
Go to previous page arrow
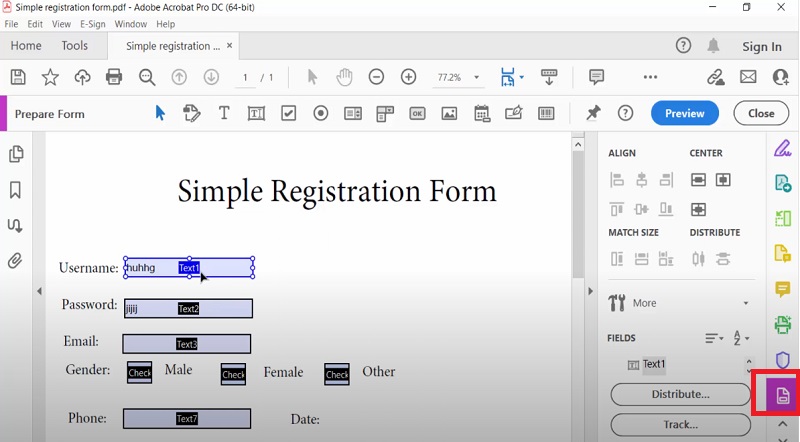[179, 77]
